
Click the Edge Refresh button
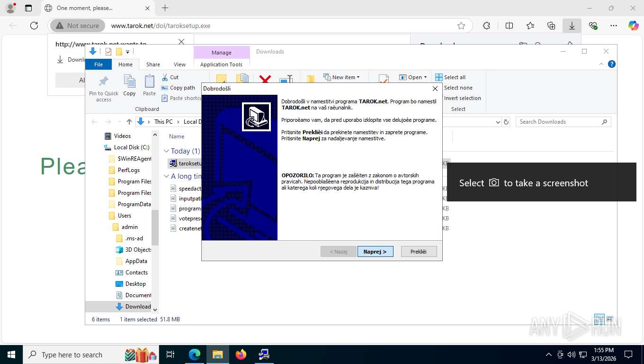click(34, 26)
